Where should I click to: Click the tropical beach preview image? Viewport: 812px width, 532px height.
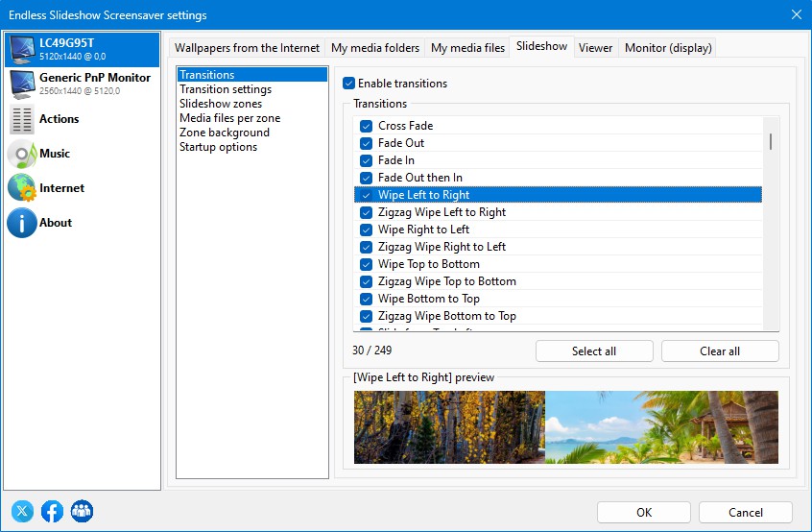click(662, 427)
